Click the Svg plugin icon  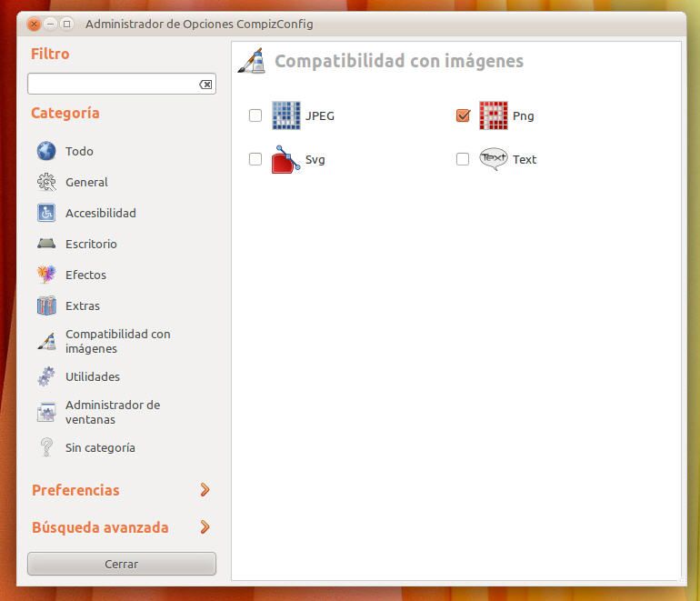[x=285, y=159]
